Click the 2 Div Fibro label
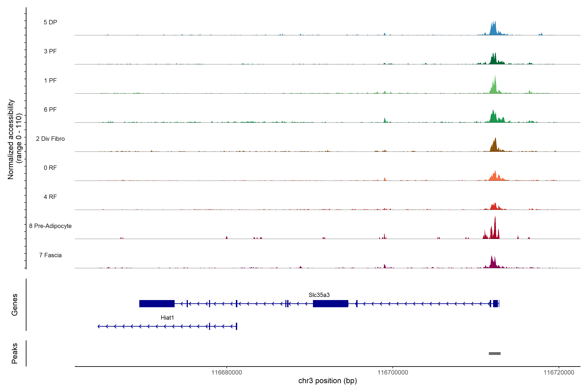 [50, 139]
